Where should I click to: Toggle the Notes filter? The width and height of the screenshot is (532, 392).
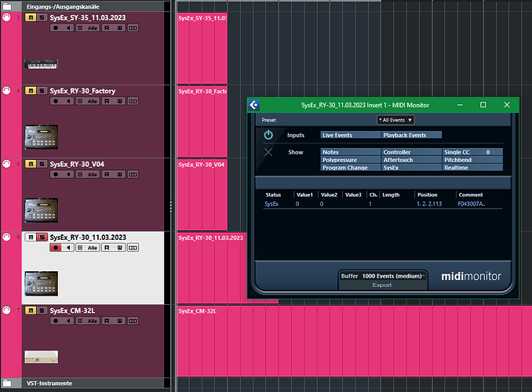click(351, 152)
